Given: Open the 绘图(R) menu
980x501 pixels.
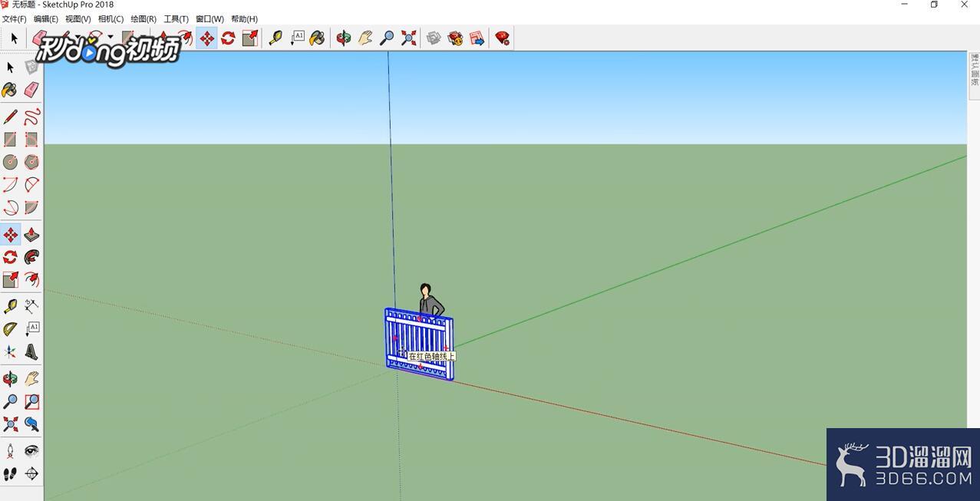Looking at the screenshot, I should click(x=144, y=18).
